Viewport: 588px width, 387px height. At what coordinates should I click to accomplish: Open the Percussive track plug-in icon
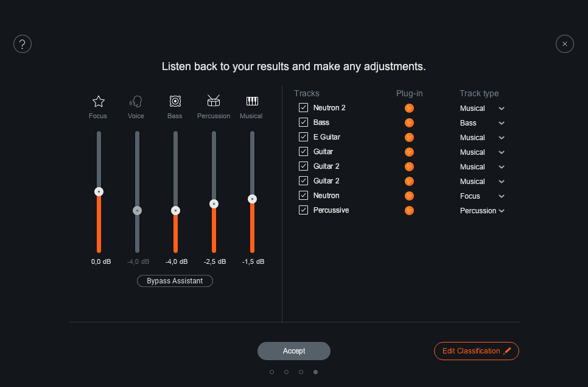pyautogui.click(x=409, y=211)
